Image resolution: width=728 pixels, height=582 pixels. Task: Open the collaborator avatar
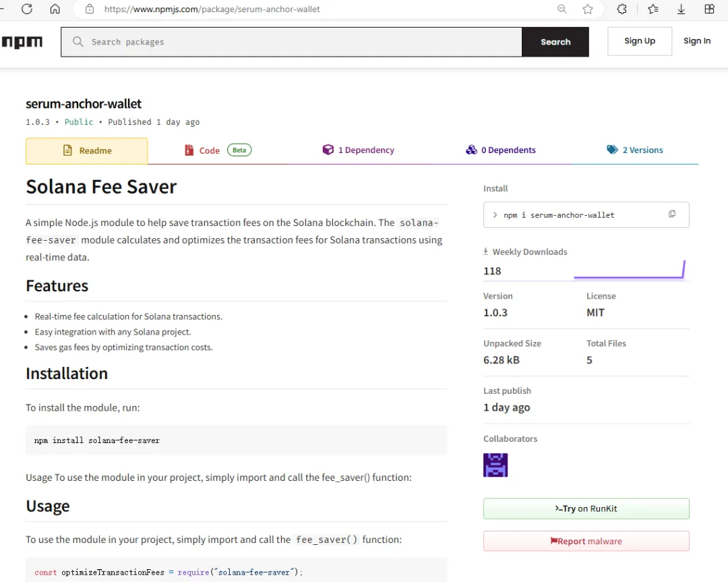click(495, 465)
